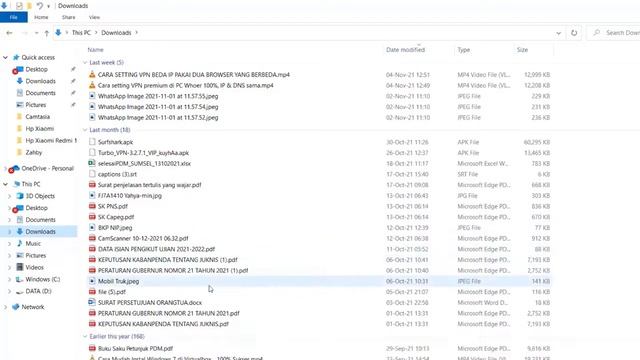
Task: Click VLC icon of Cara setting VPN premium
Action: pyautogui.click(x=92, y=85)
